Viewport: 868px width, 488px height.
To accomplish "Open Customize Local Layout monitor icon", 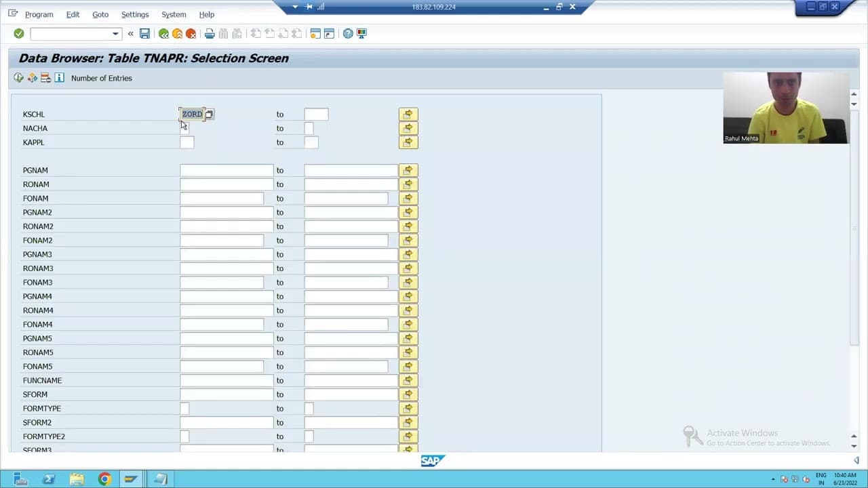I will pos(361,33).
